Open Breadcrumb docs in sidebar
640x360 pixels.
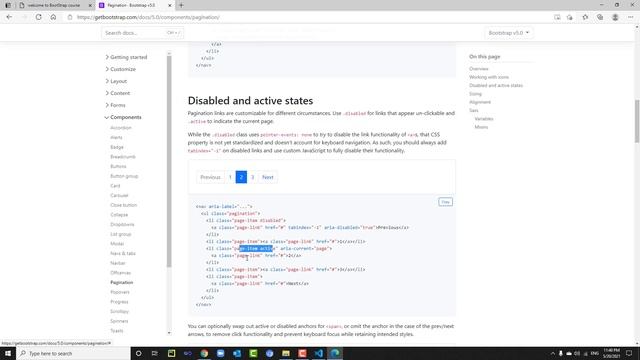(x=123, y=157)
